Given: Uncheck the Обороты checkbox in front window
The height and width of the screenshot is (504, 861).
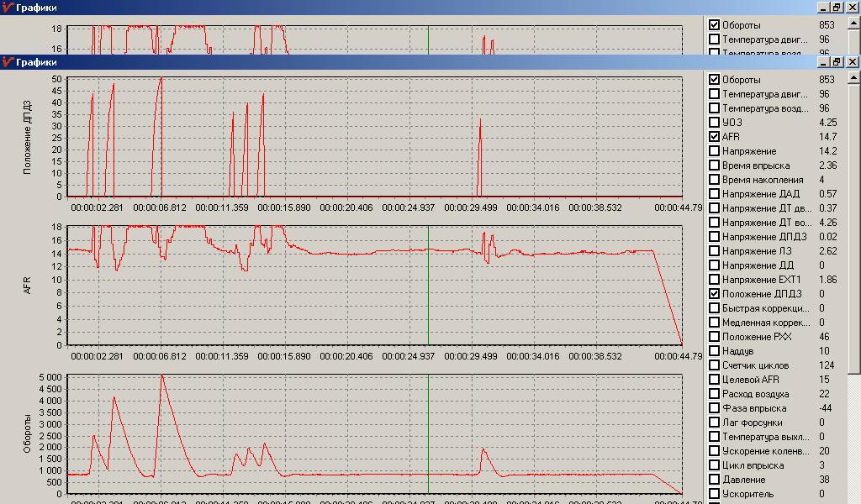Looking at the screenshot, I should click(x=714, y=80).
